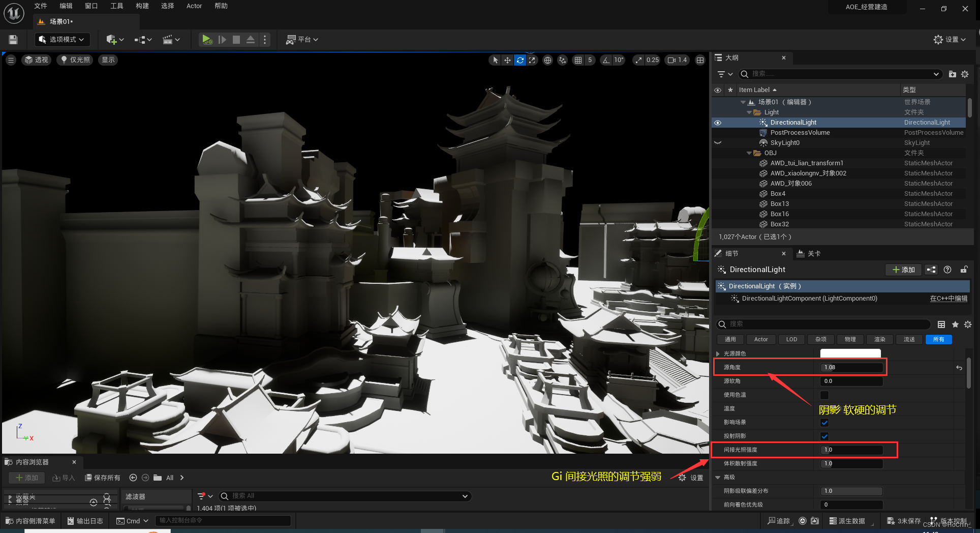Uncheck the 投射阴影 checkbox
The height and width of the screenshot is (533, 980).
click(824, 436)
